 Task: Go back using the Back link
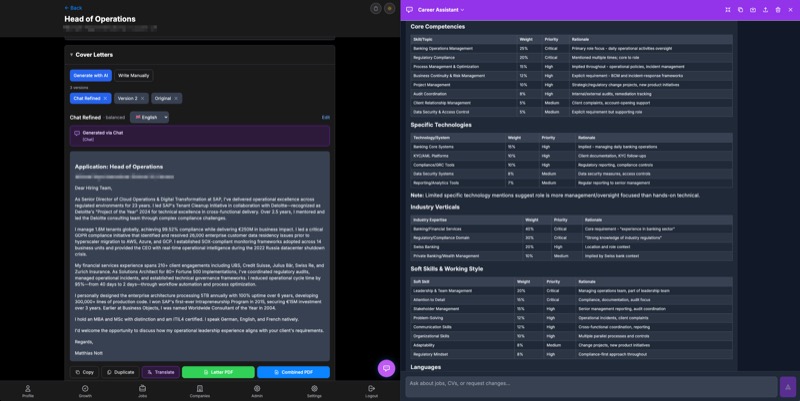tap(73, 8)
